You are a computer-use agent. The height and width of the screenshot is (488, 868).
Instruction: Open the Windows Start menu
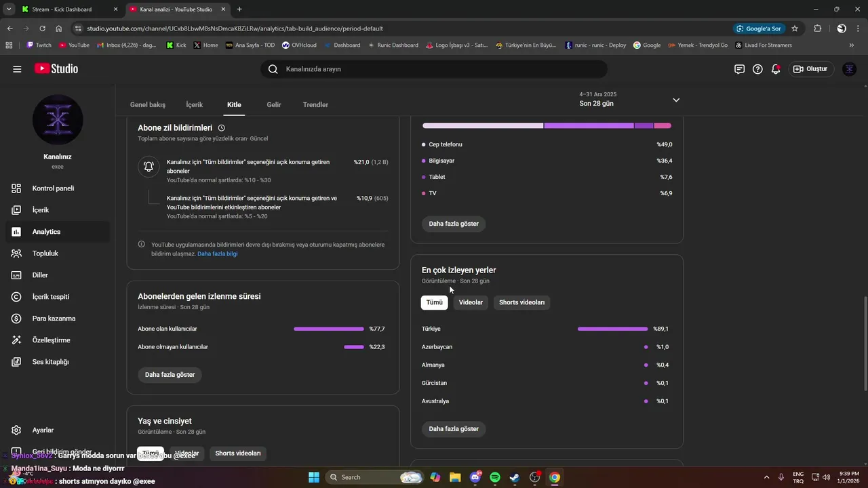coord(313,477)
